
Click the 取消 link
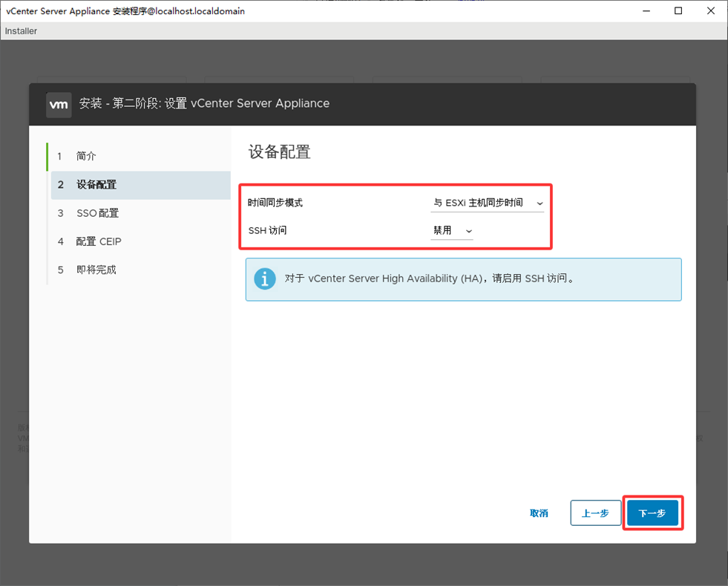coord(539,513)
